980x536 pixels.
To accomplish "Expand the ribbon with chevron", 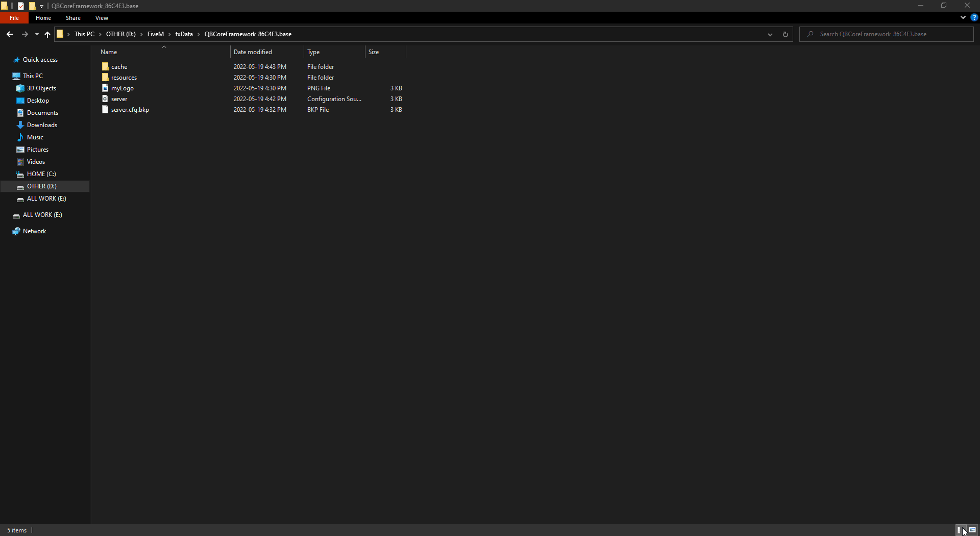I will click(963, 17).
